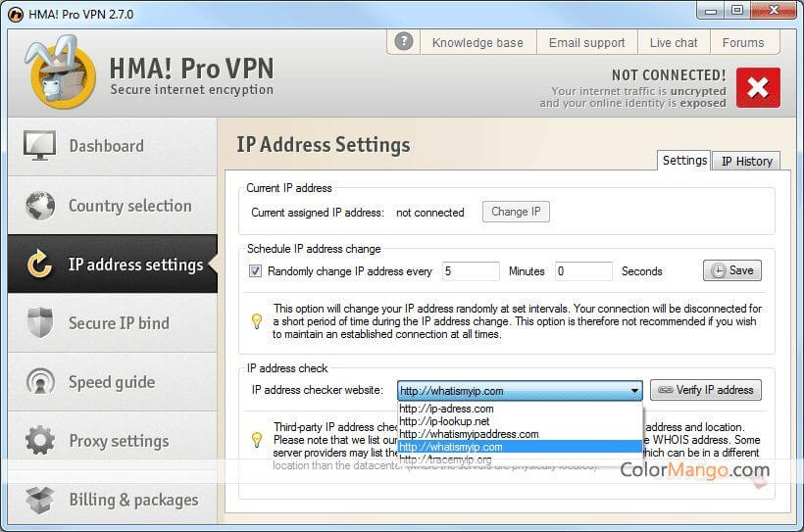Click the help question mark icon
The image size is (804, 532).
point(404,41)
